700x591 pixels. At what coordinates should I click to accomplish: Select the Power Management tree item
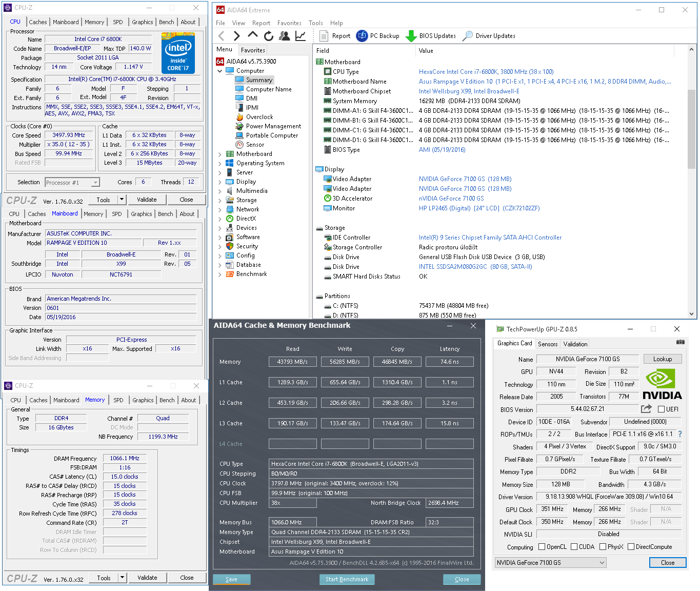[273, 126]
